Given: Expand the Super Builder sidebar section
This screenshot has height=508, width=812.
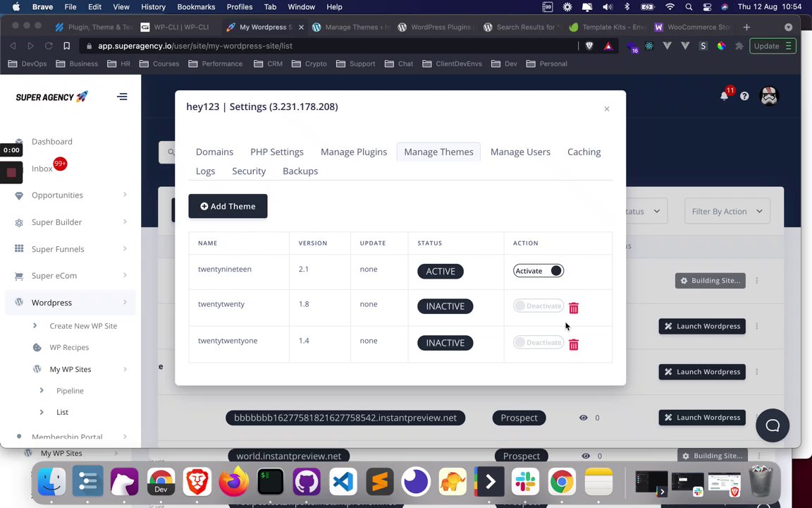Looking at the screenshot, I should point(125,222).
